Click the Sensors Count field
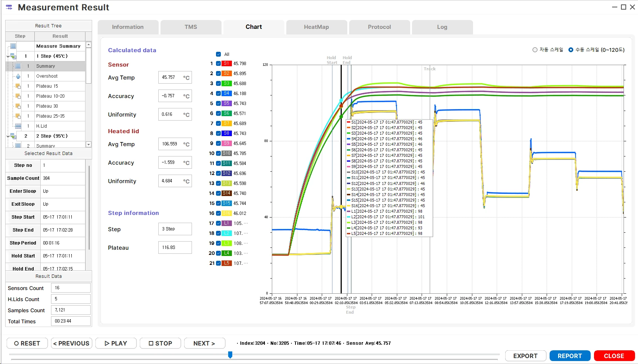Viewport: 638px width, 364px height. 71,288
